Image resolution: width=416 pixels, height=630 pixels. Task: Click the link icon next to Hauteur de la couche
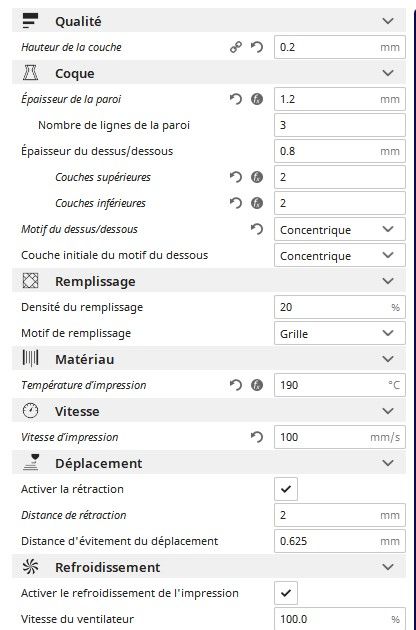tap(236, 47)
